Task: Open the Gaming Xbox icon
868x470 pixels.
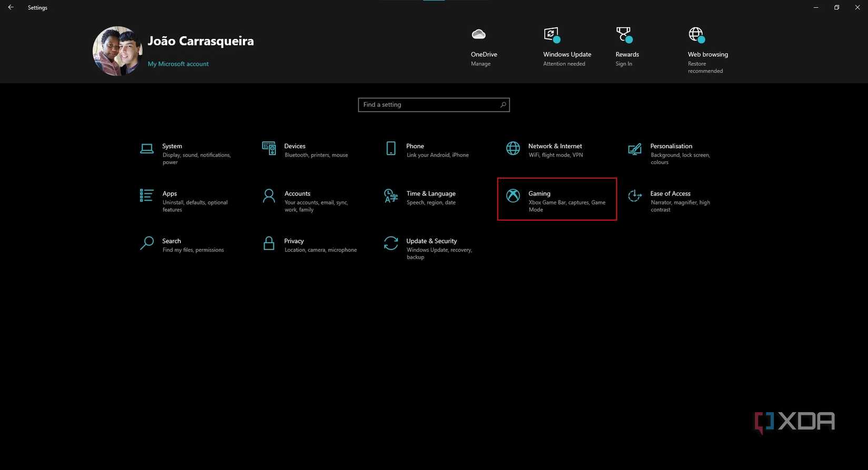Action: click(x=513, y=196)
